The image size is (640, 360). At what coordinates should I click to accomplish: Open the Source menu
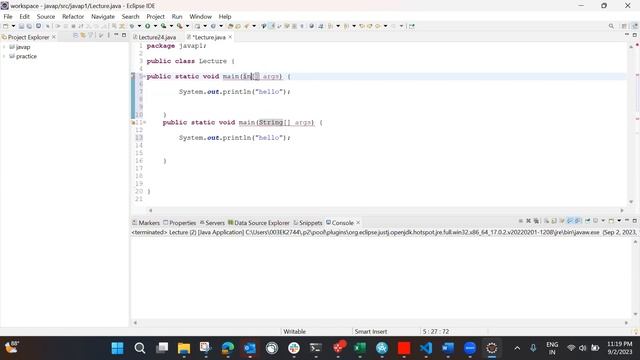click(46, 17)
